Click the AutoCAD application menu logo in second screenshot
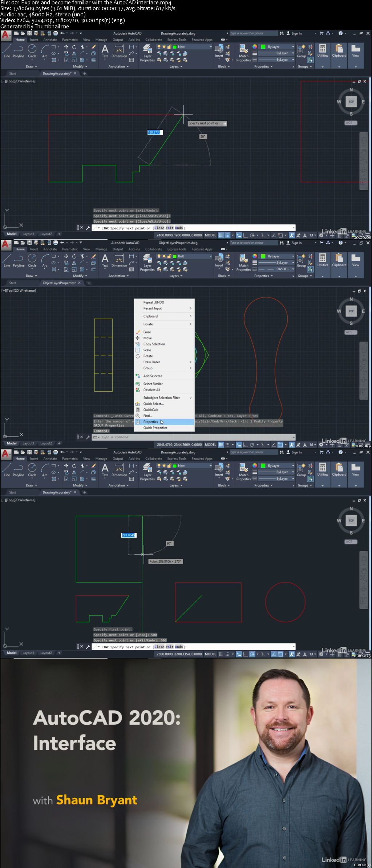 point(6,245)
